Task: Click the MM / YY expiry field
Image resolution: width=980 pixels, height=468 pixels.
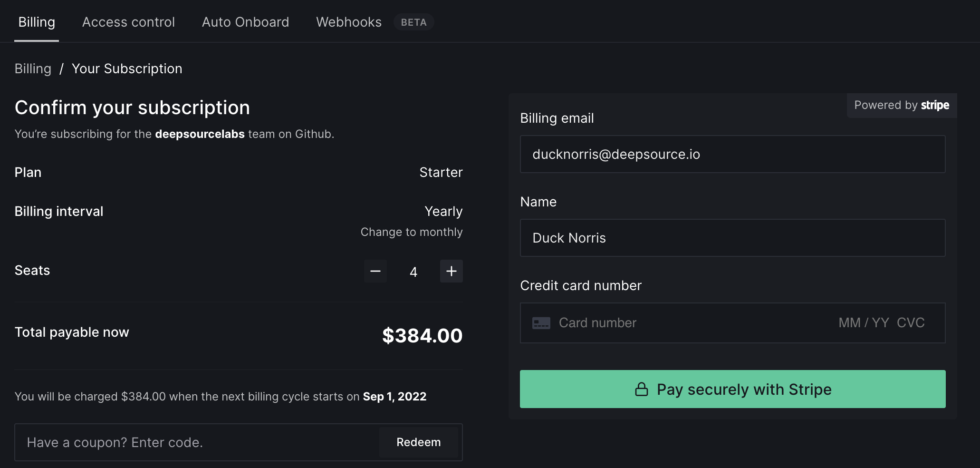Action: tap(863, 322)
